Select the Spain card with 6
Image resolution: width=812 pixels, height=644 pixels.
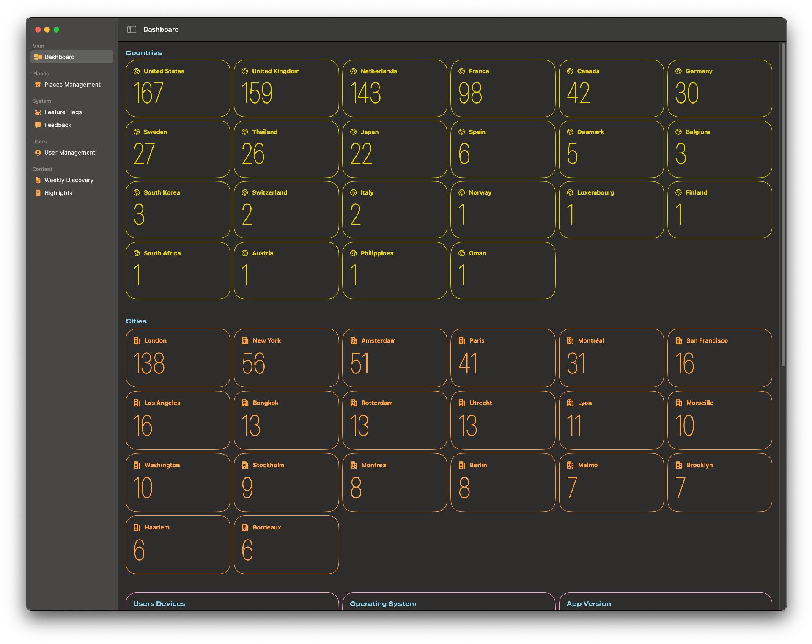pos(503,149)
